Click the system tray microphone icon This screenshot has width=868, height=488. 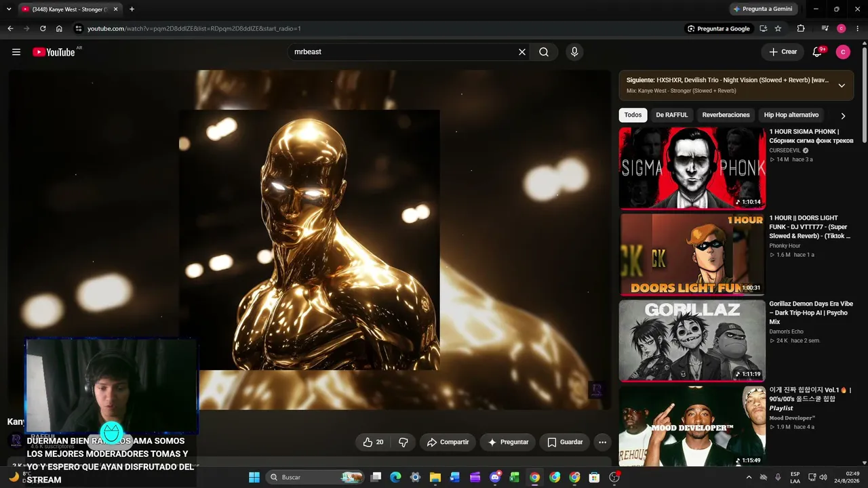point(778,477)
